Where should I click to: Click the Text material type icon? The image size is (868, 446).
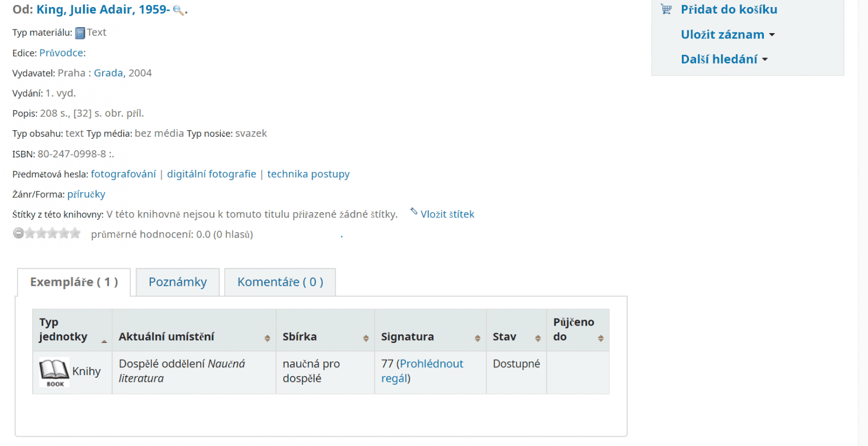(x=80, y=33)
